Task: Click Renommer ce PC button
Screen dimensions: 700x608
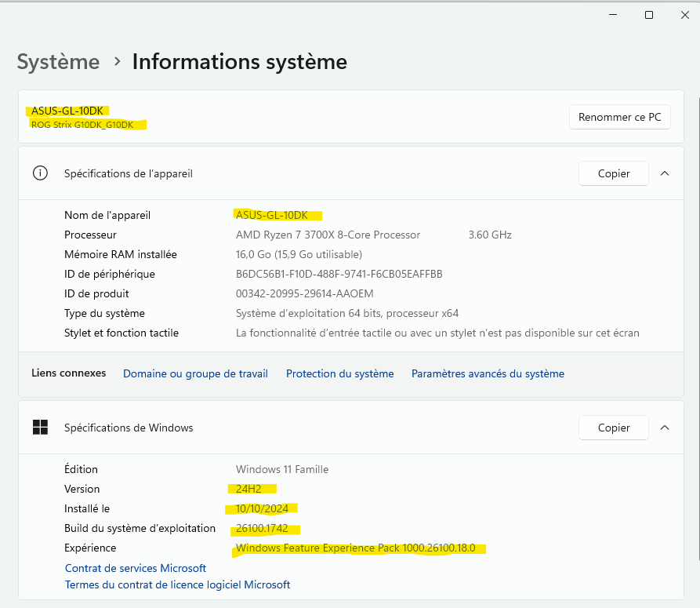Action: click(x=619, y=117)
